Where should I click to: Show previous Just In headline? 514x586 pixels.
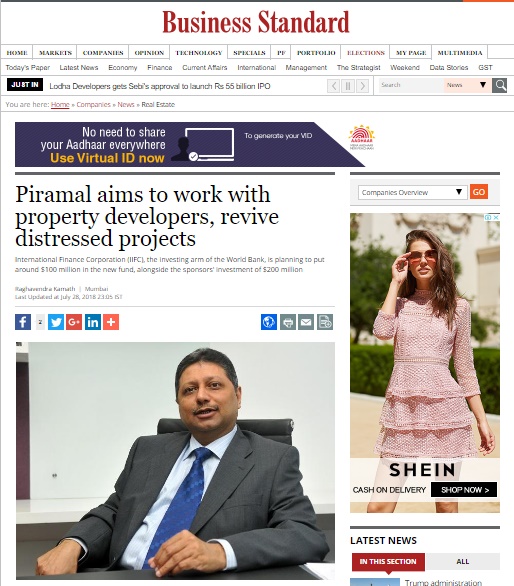point(333,86)
